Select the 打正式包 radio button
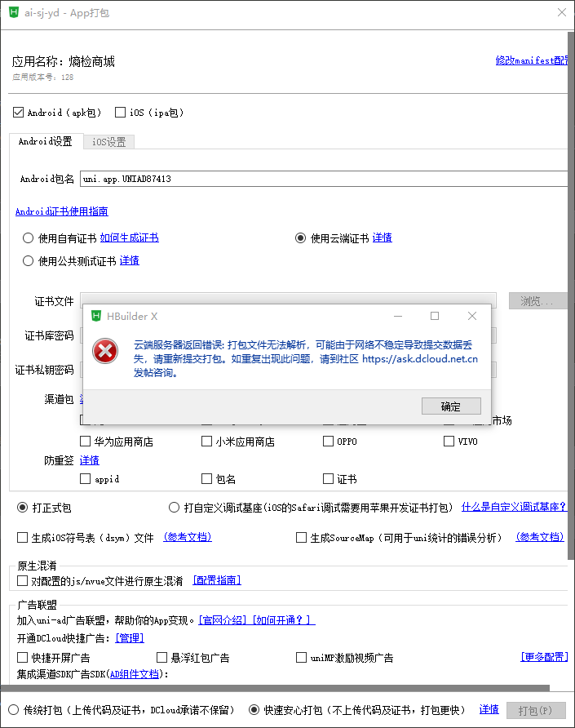575x728 pixels. 22,508
